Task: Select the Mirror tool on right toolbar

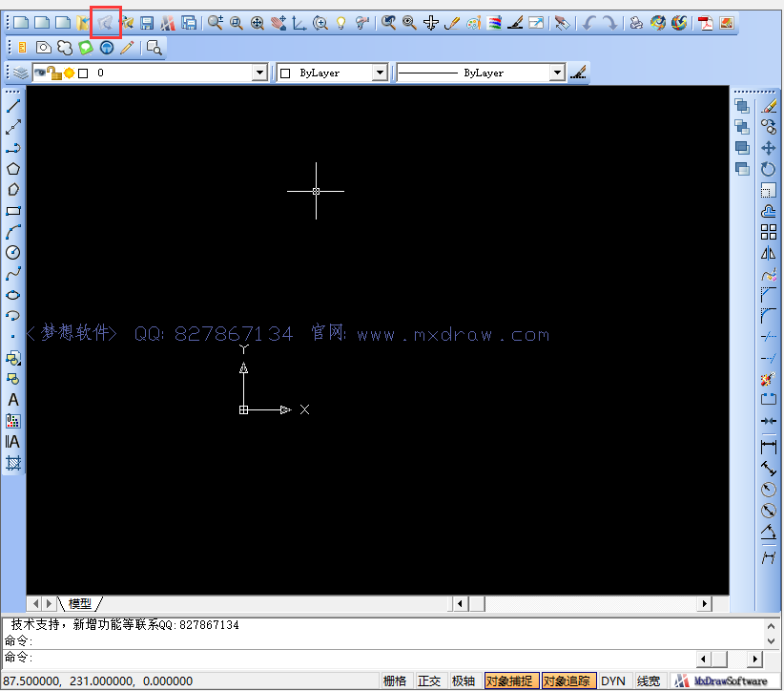Action: [769, 253]
